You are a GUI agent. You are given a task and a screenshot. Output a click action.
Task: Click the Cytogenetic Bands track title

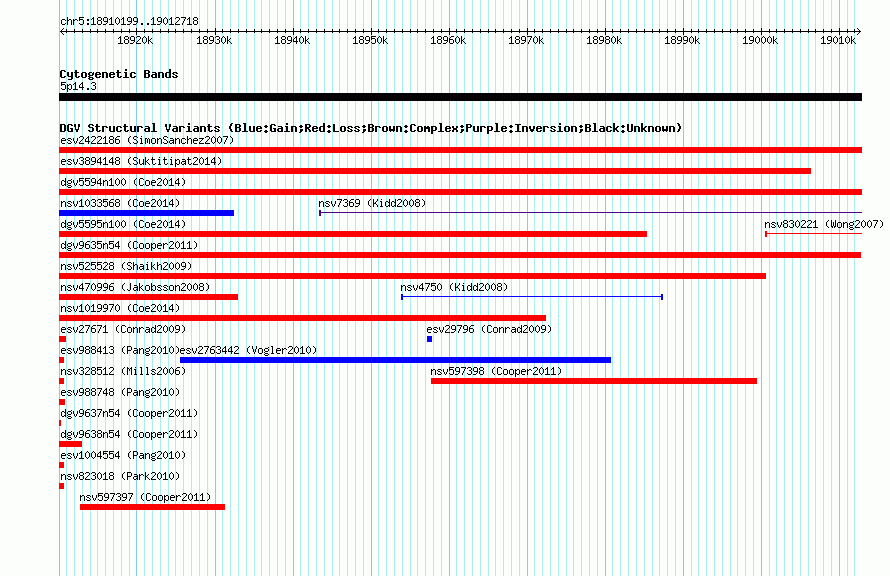[x=119, y=74]
